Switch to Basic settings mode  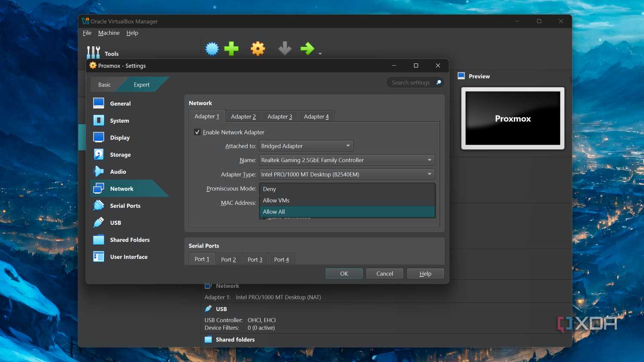tap(104, 84)
